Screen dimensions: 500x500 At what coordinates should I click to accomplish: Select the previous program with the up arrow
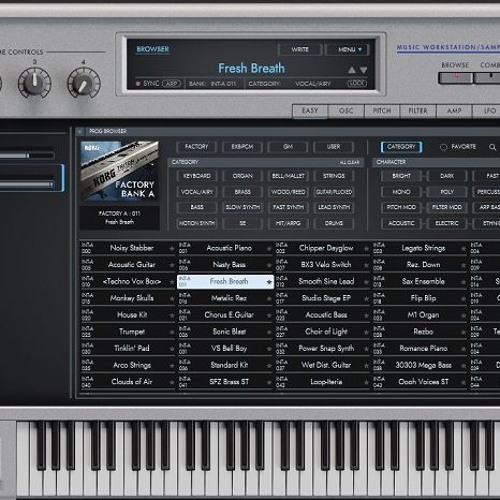(x=352, y=70)
